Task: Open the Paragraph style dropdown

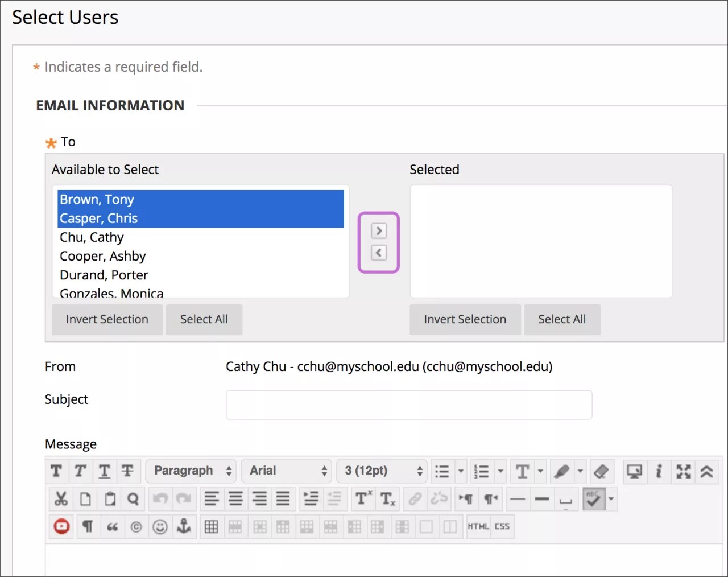Action: coord(191,471)
